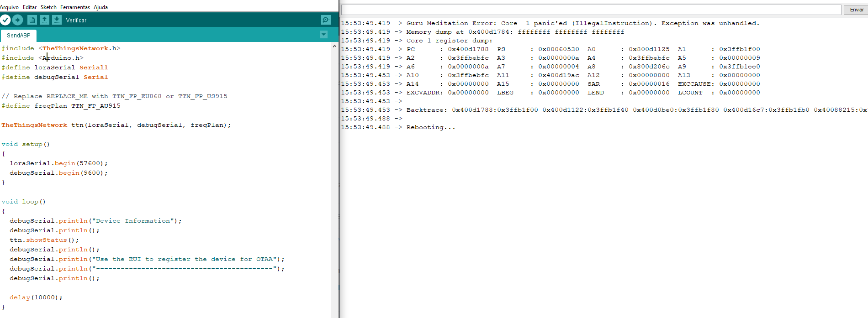868x318 pixels.
Task: Open the Editar menu
Action: click(30, 7)
